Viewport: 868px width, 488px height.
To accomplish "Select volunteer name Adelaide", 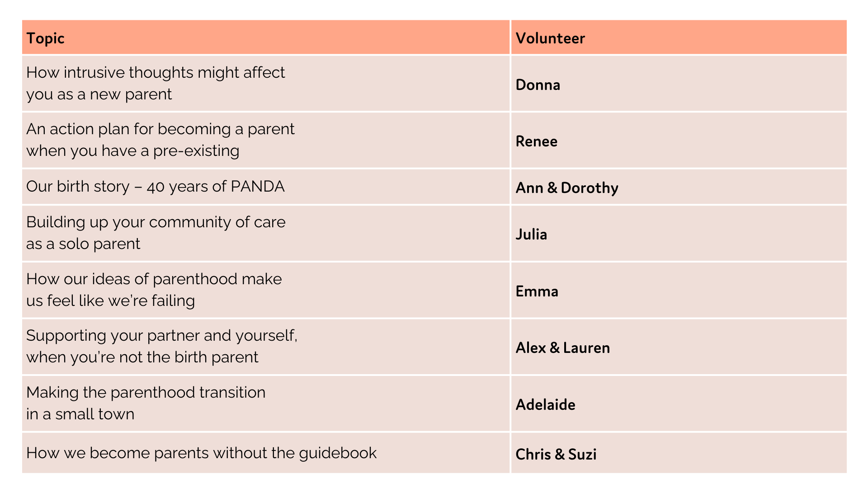I will pyautogui.click(x=545, y=405).
